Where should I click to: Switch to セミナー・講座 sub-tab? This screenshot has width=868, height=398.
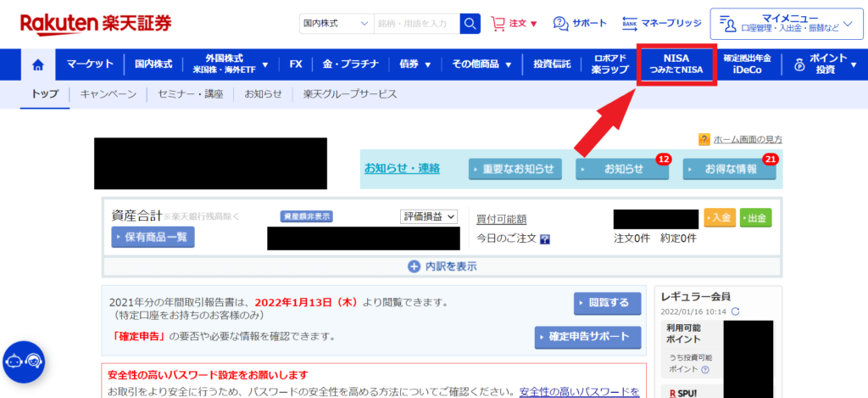coord(191,94)
